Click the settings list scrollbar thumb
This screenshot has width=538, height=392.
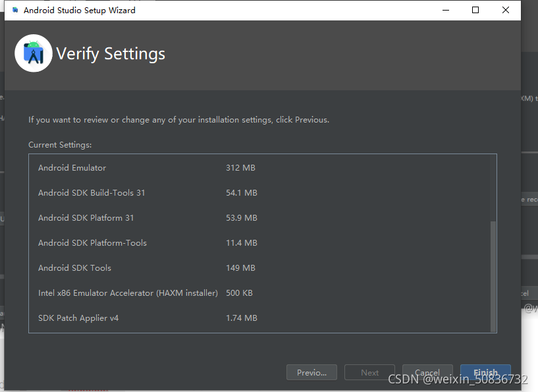click(x=493, y=276)
